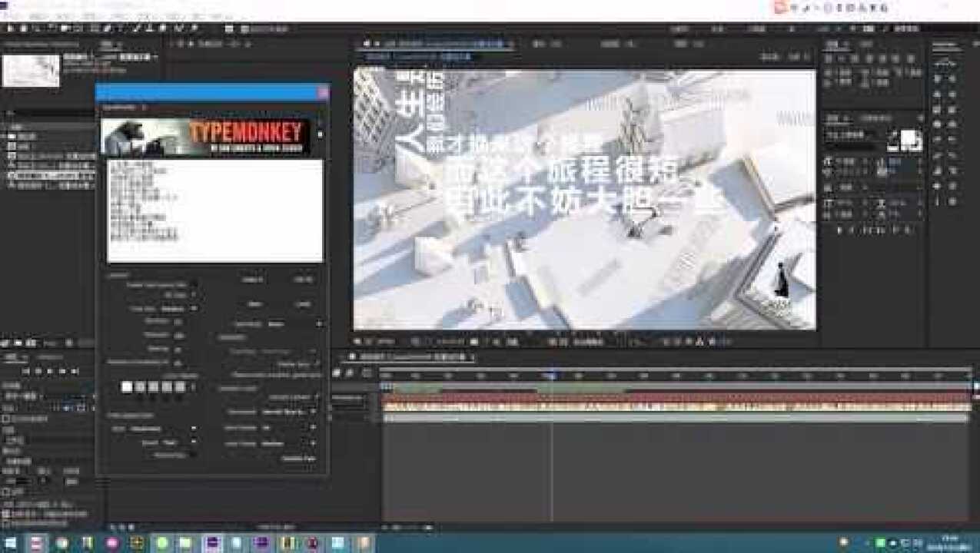Enable the Frame Blending switch
This screenshot has height=553, width=980.
pyautogui.click(x=336, y=371)
